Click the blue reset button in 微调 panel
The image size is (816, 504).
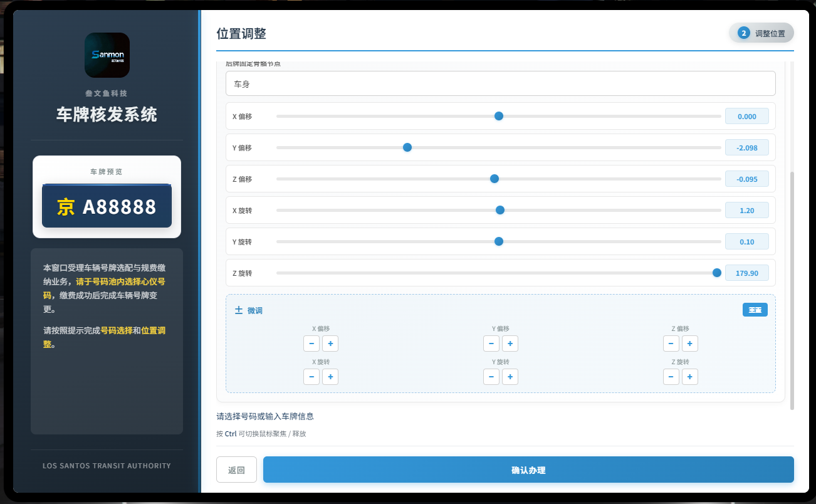[x=755, y=310]
